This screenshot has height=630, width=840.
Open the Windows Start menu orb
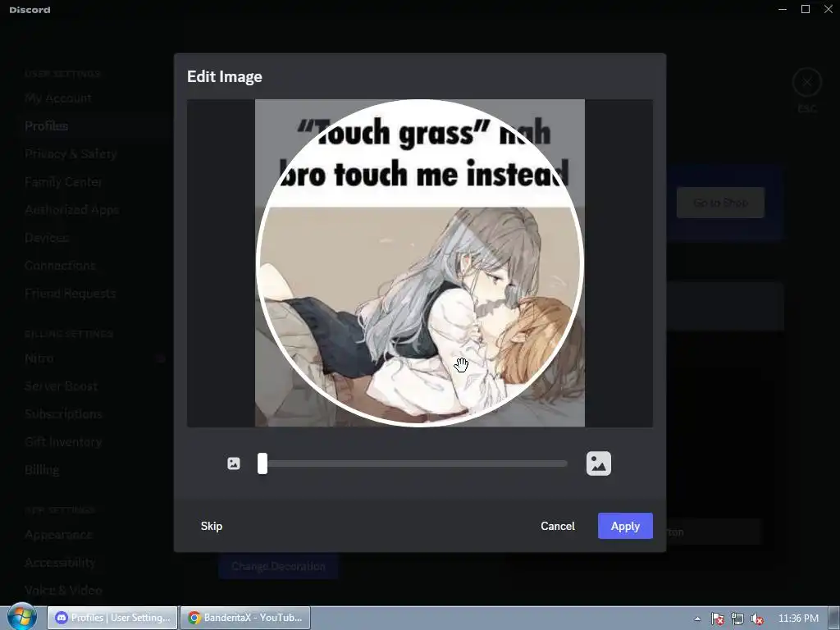22,617
